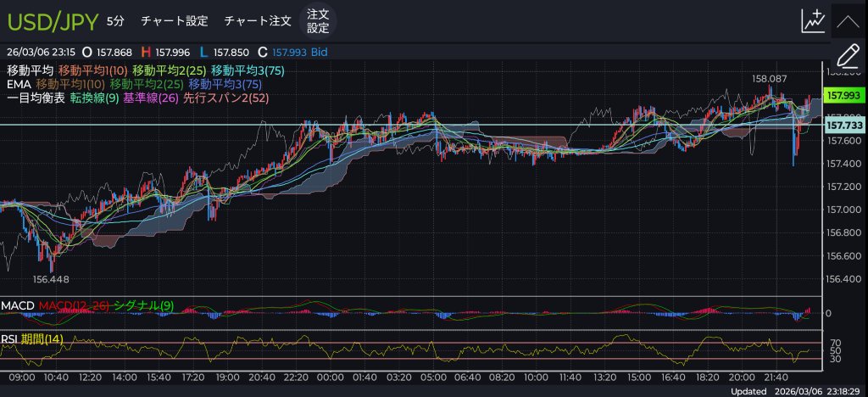Viewport: 868px width, 397px height.
Task: Toggle the EMA indicator legend
Action: (19, 85)
